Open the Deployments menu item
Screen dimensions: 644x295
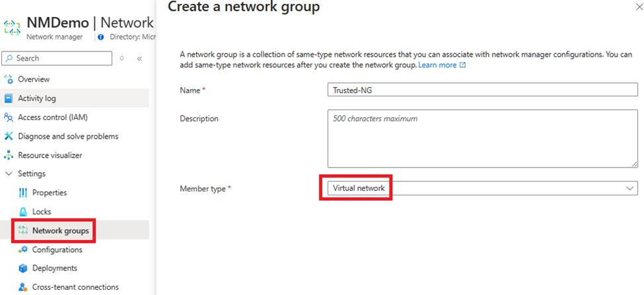pos(54,269)
